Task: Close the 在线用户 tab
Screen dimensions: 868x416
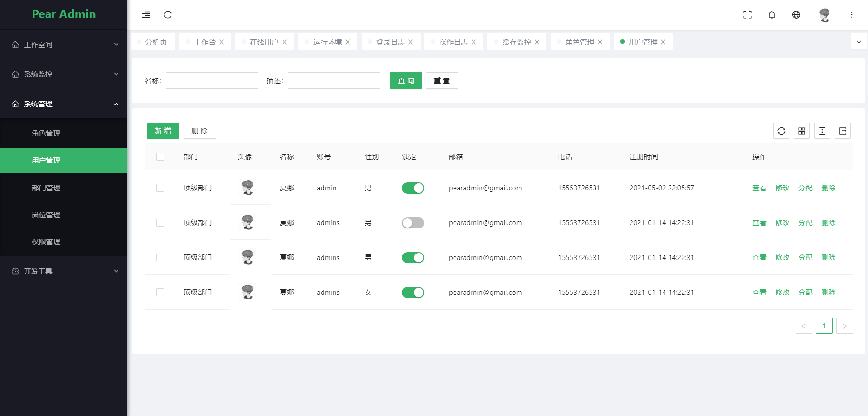Action: (285, 42)
